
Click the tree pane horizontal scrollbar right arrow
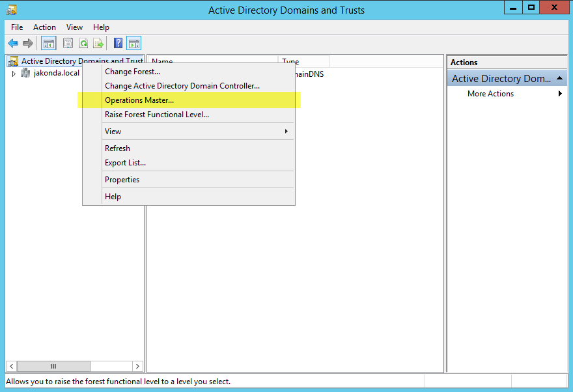[137, 367]
